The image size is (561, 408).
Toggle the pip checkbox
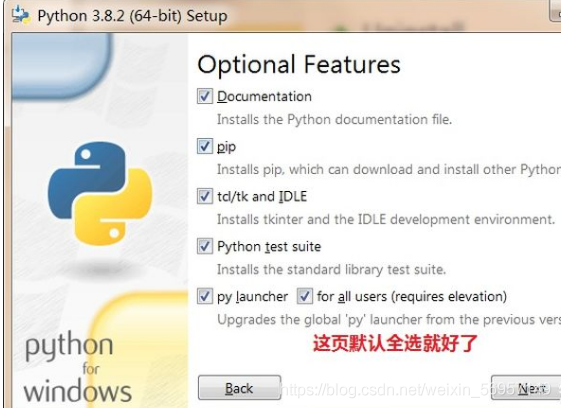point(205,146)
